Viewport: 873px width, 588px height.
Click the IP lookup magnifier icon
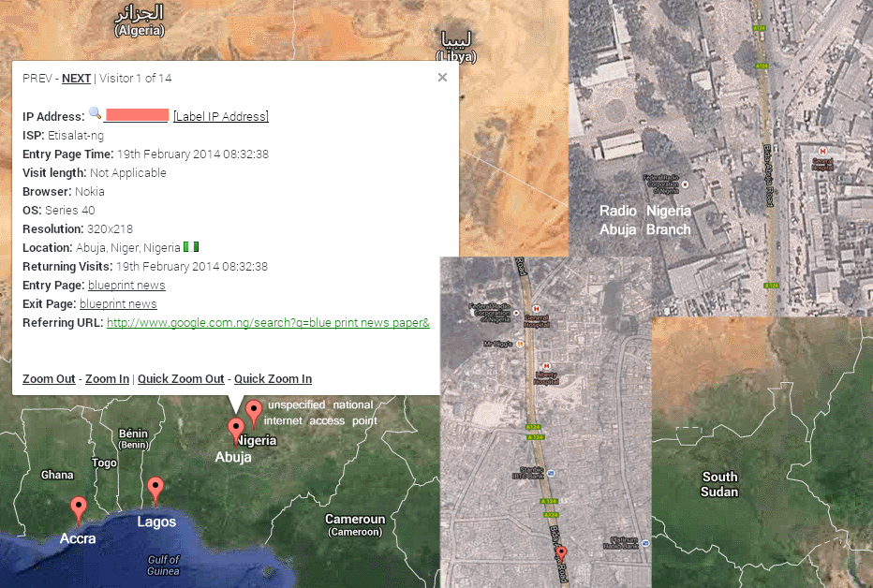pyautogui.click(x=96, y=113)
